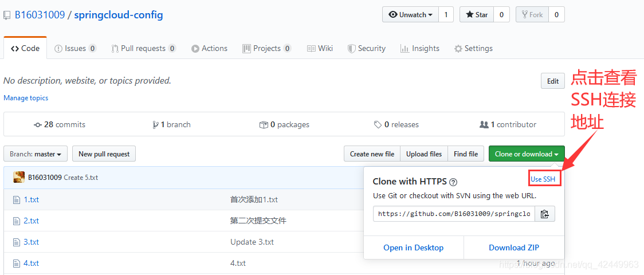644x275 pixels.
Task: Click the contributor people icon
Action: pos(484,125)
